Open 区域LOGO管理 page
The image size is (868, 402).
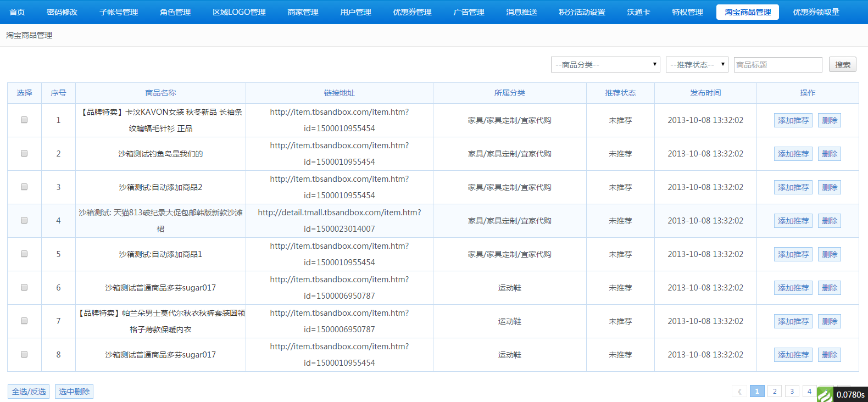point(239,12)
